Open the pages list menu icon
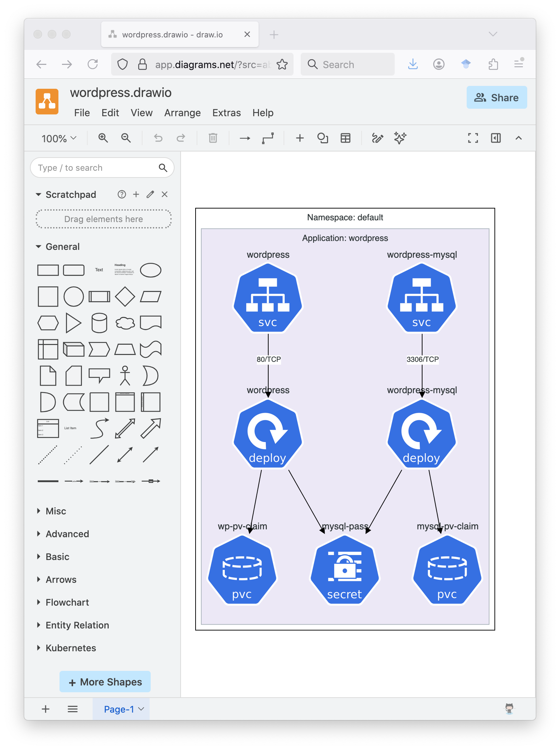This screenshot has height=750, width=560. point(73,709)
